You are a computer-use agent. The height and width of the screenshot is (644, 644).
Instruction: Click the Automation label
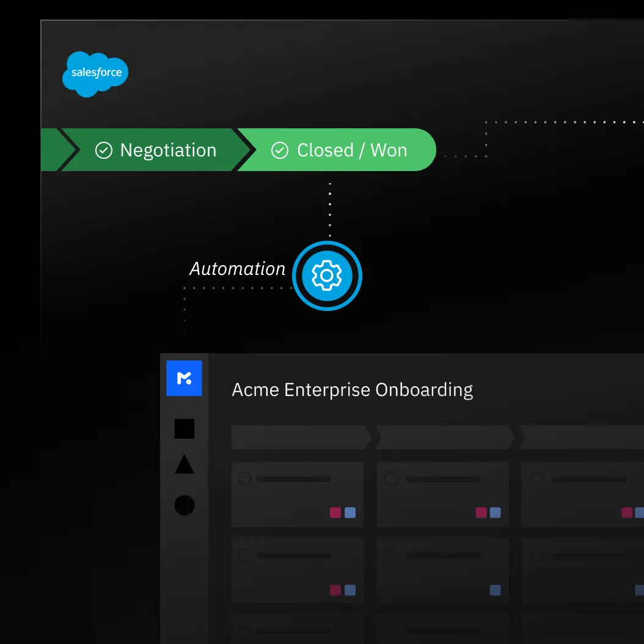coord(237,269)
